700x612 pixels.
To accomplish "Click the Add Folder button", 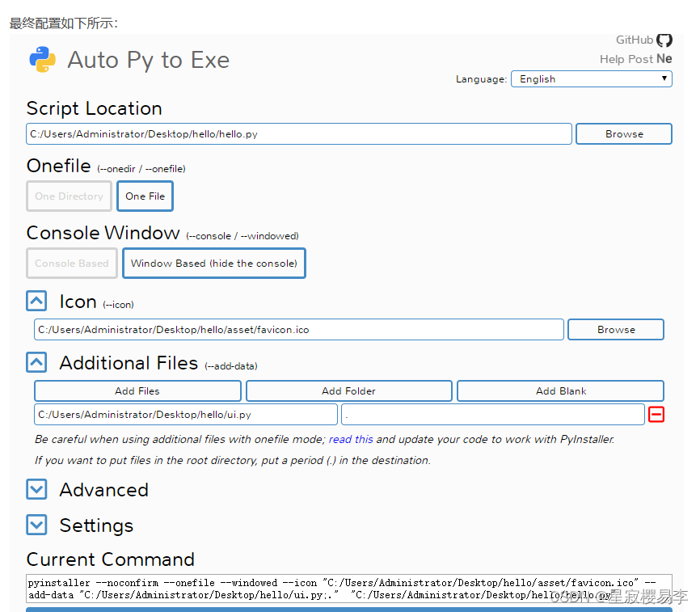I will [x=348, y=391].
